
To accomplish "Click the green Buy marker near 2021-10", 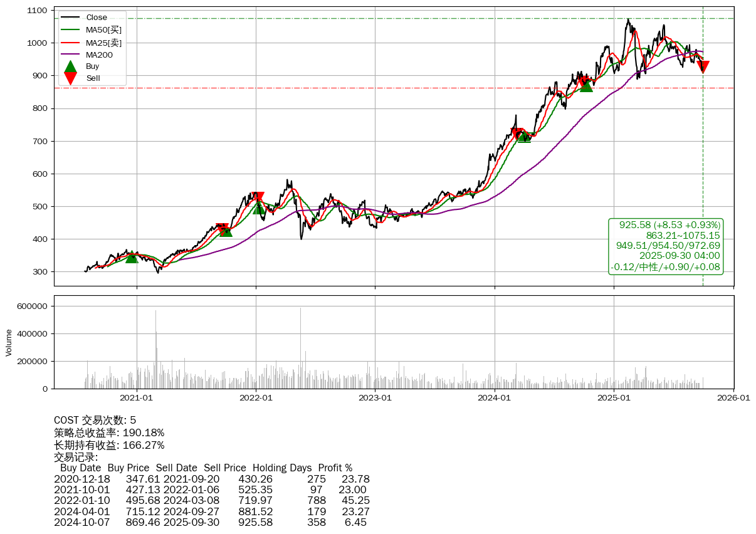I will 225,231.
